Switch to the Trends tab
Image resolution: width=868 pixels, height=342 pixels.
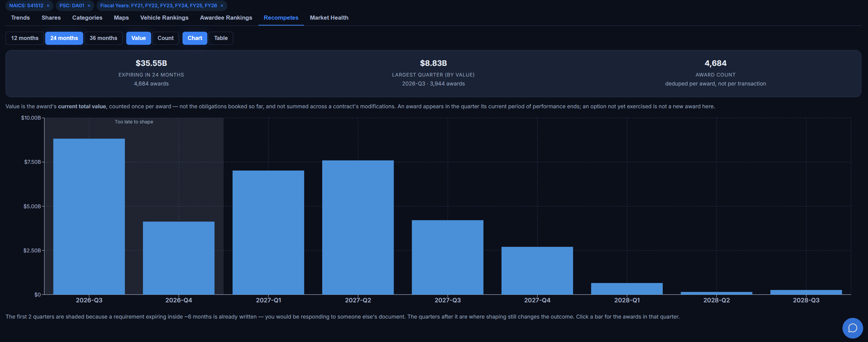pyautogui.click(x=20, y=18)
